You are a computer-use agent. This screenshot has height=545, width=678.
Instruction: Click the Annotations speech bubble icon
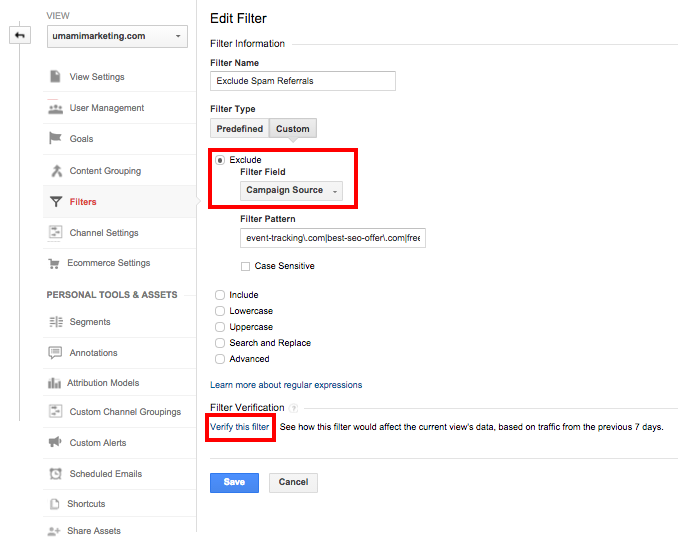[55, 353]
